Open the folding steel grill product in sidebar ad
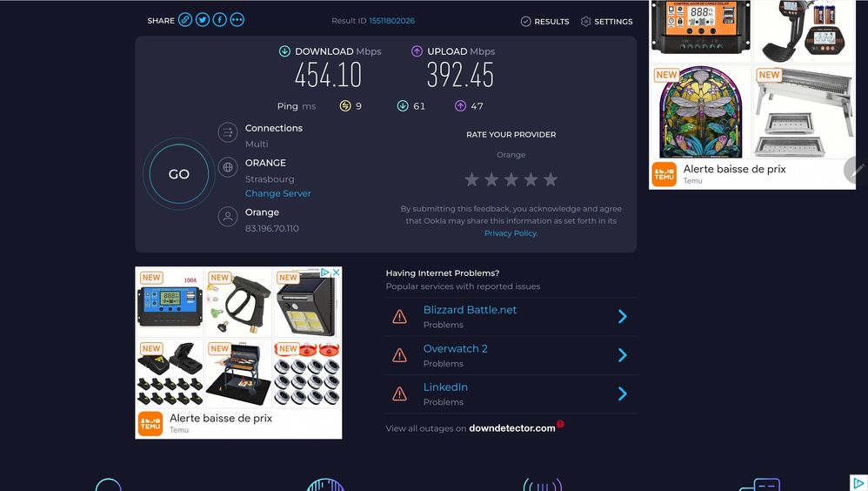Viewport: 868px width, 491px height. tap(804, 112)
